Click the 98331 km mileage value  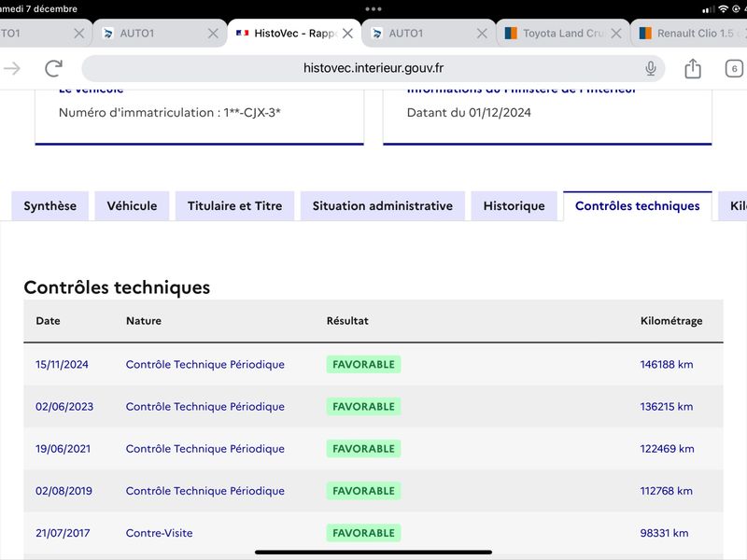tap(664, 533)
